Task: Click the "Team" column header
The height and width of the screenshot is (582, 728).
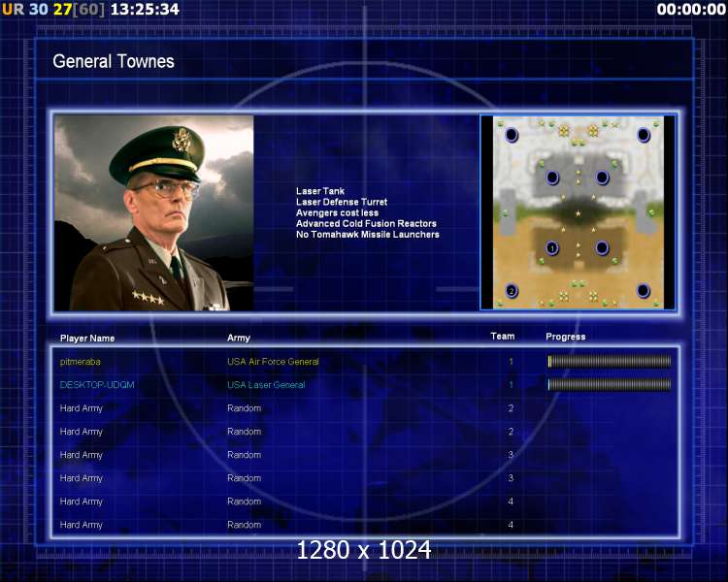Action: tap(503, 336)
